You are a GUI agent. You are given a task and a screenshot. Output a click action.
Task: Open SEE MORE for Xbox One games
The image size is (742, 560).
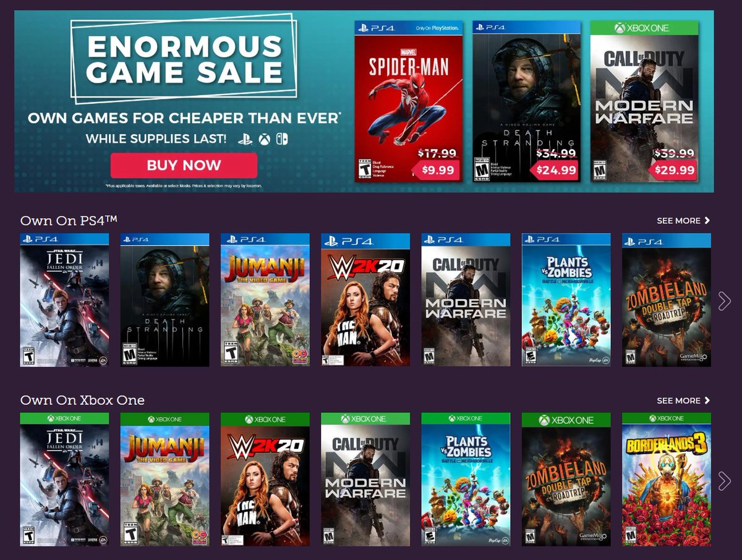click(683, 401)
